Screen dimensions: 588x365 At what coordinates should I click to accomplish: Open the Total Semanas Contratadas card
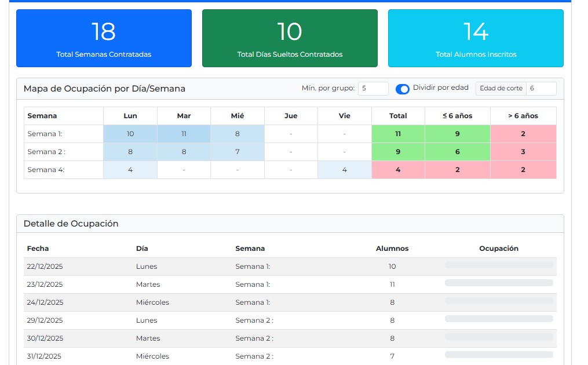104,38
